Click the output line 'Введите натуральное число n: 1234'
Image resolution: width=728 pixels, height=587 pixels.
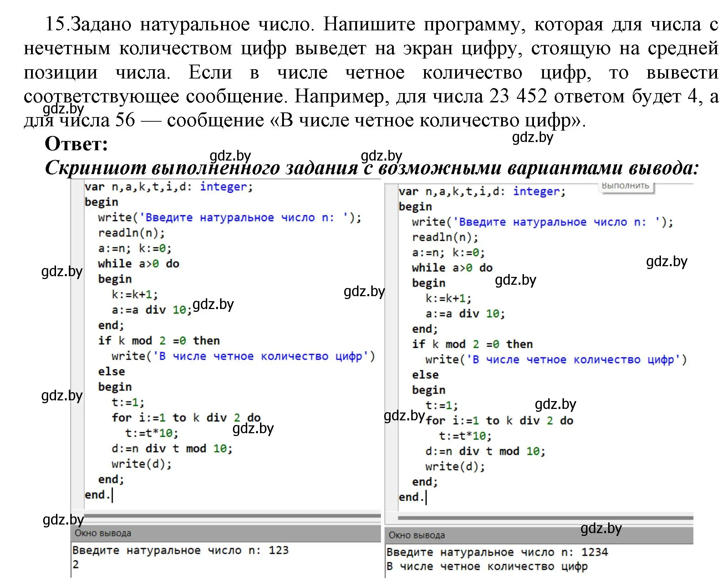coord(497,552)
